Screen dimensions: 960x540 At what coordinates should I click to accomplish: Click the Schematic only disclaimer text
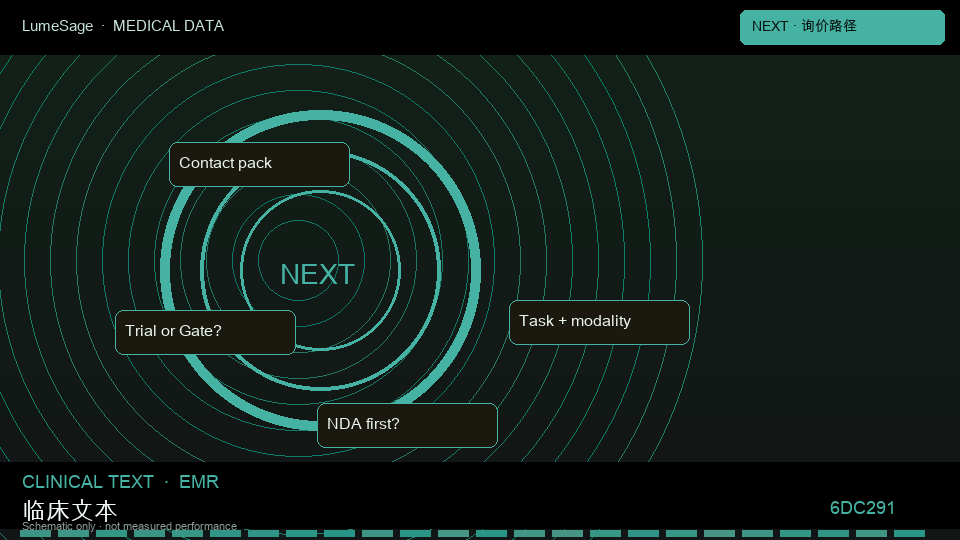(x=129, y=526)
